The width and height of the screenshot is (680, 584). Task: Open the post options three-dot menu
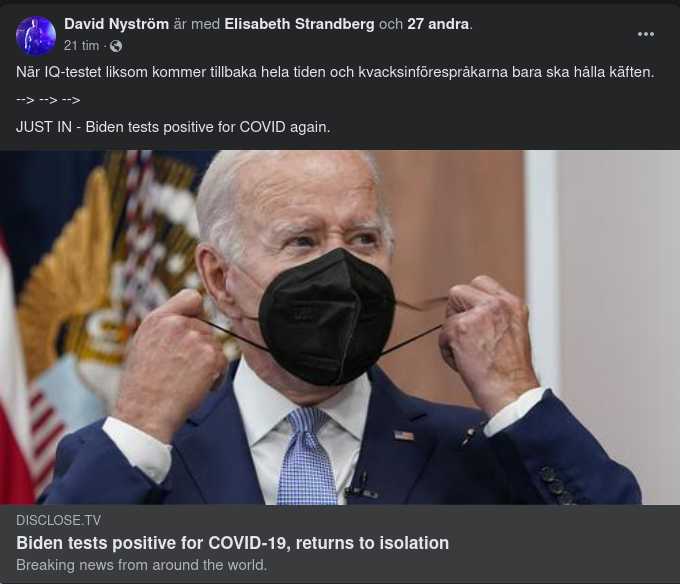pyautogui.click(x=646, y=34)
